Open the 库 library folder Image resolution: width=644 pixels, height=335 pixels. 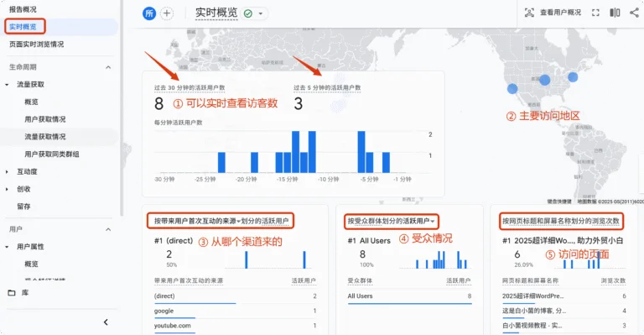(x=19, y=293)
